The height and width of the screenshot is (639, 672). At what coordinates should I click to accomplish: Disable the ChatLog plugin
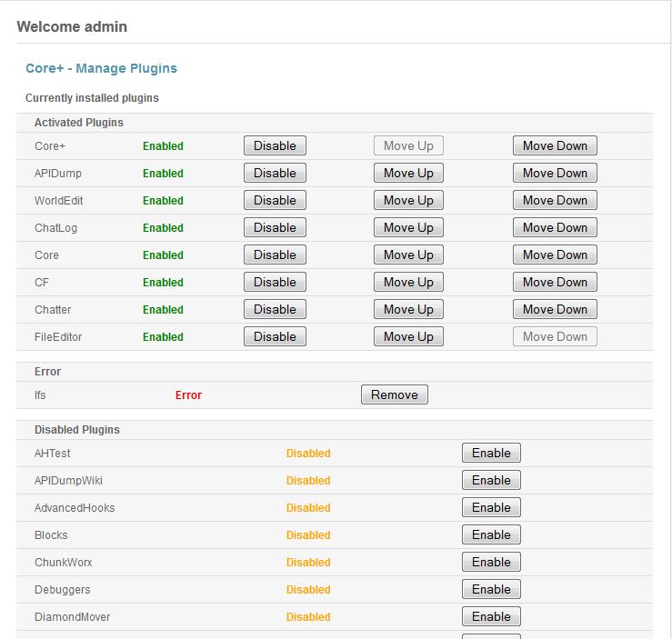[275, 227]
